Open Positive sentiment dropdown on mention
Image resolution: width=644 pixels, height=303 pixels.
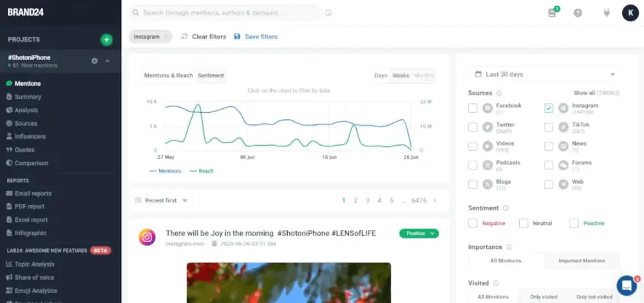(419, 233)
